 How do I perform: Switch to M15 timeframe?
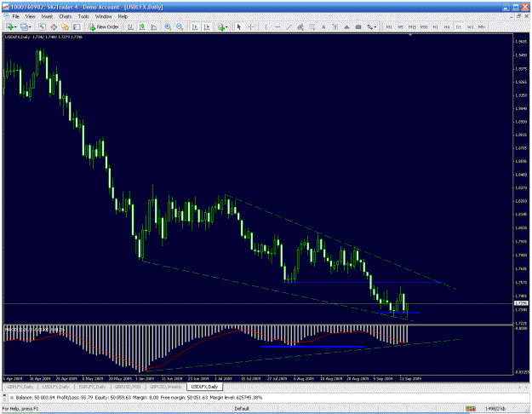[412, 26]
